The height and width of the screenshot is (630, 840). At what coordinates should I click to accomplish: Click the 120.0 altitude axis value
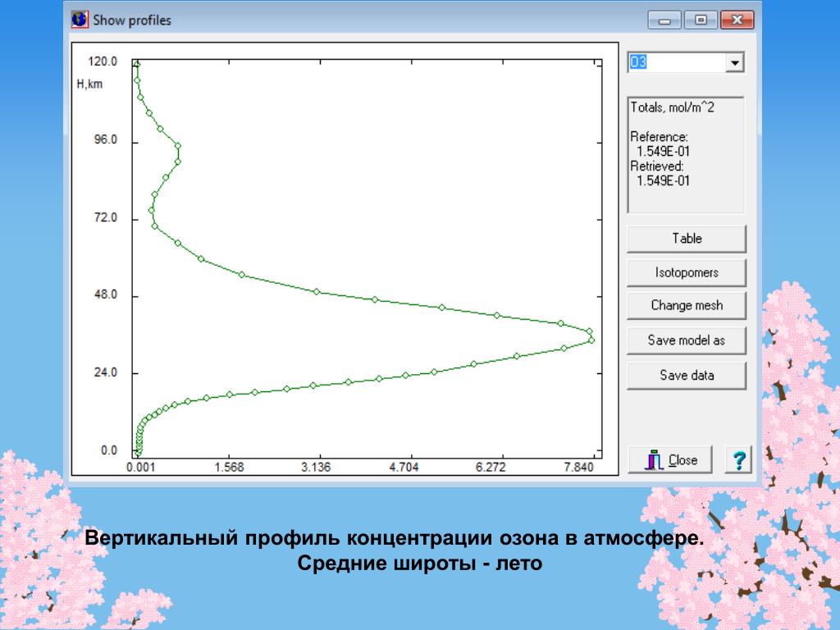tap(103, 62)
